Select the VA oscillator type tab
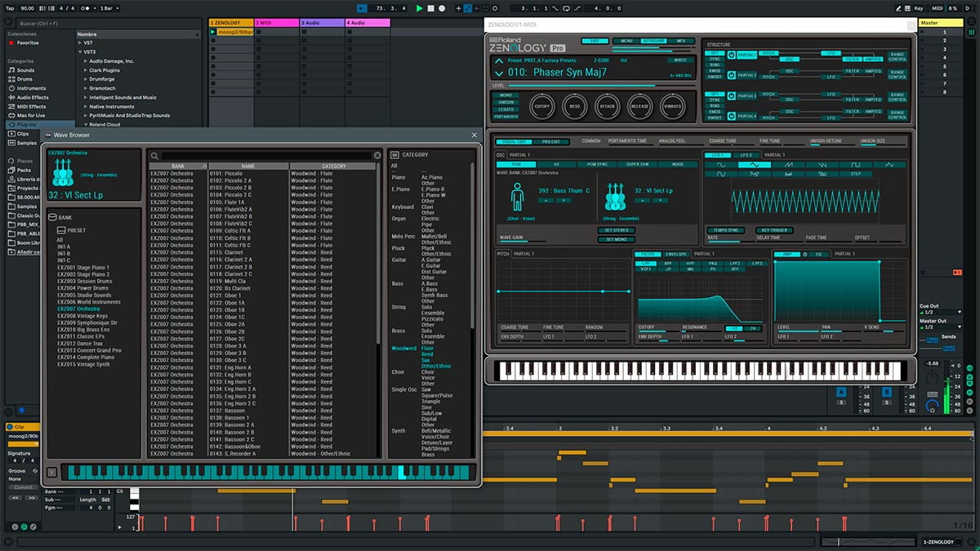This screenshot has width=980, height=551. click(x=556, y=164)
